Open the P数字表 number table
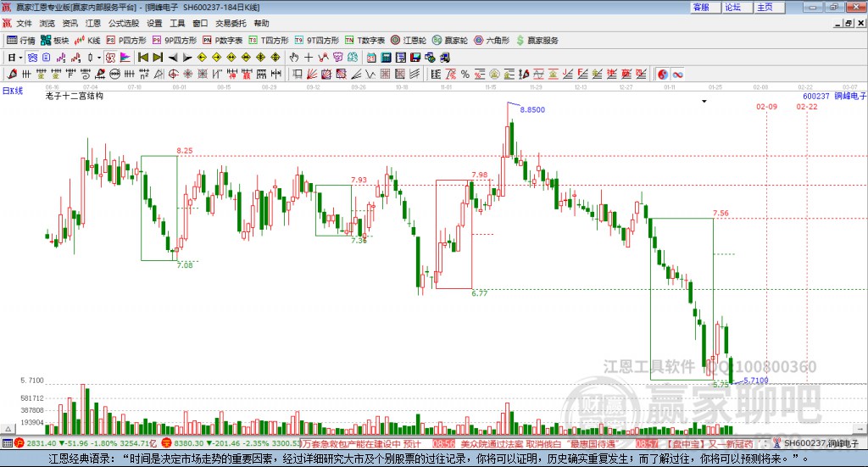This screenshot has width=868, height=467. (x=223, y=41)
